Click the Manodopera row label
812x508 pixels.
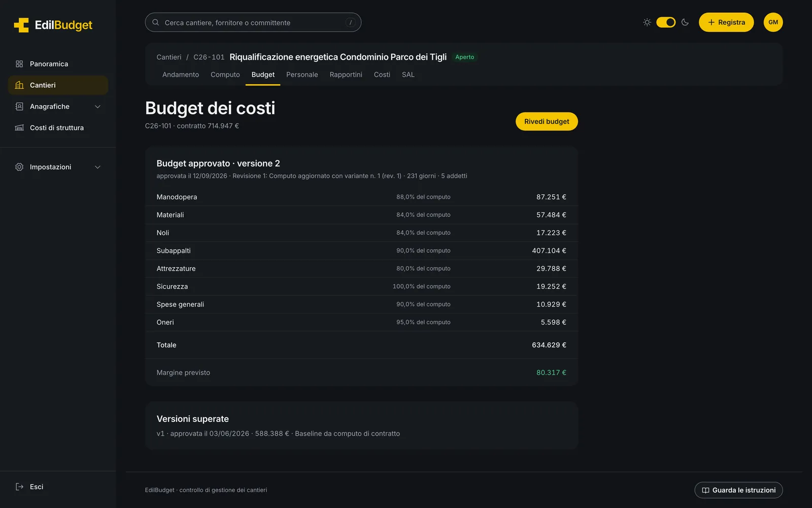click(177, 197)
